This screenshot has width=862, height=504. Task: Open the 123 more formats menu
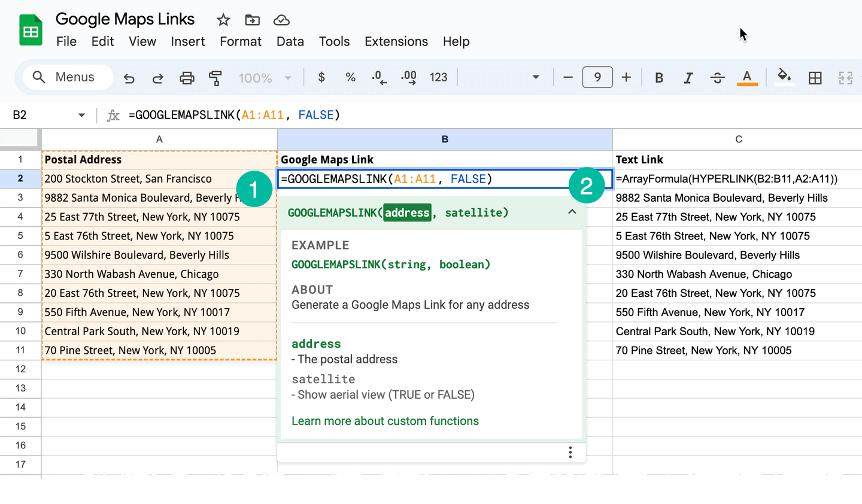click(438, 77)
